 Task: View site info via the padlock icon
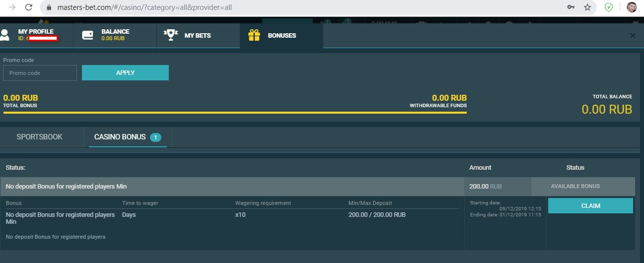(x=49, y=7)
